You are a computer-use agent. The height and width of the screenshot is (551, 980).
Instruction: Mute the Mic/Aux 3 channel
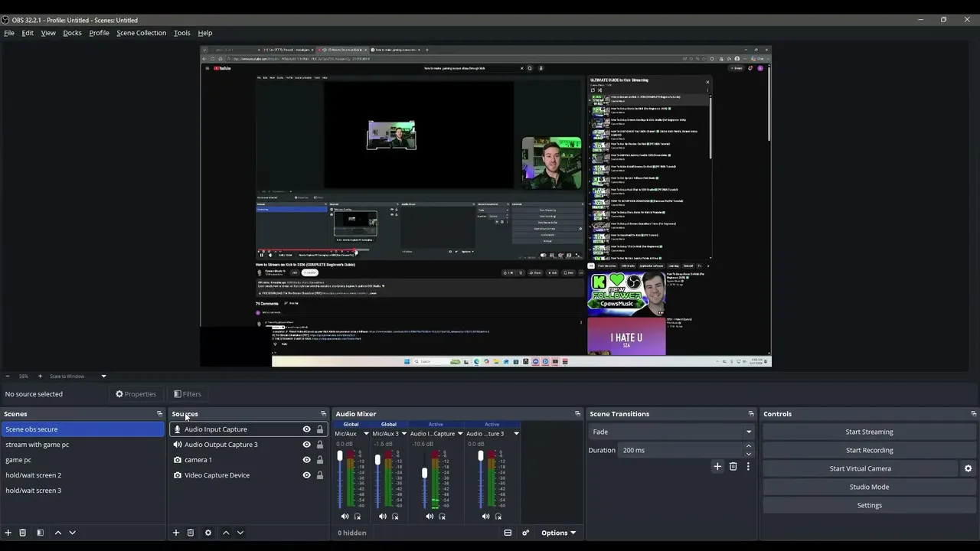click(x=383, y=517)
